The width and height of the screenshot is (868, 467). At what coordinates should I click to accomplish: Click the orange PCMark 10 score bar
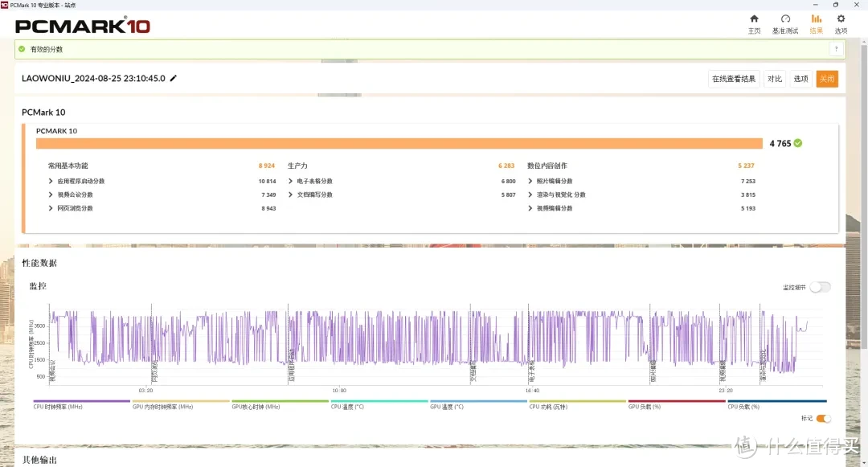click(x=399, y=143)
